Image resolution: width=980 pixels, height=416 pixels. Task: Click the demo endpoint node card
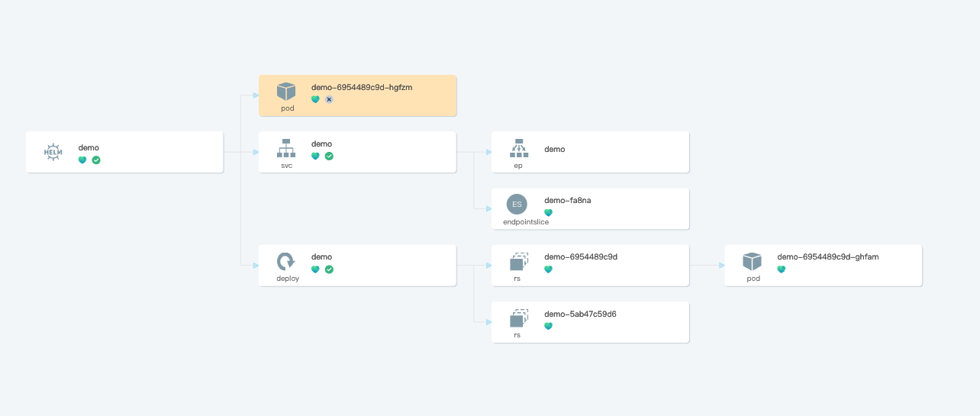tap(591, 152)
